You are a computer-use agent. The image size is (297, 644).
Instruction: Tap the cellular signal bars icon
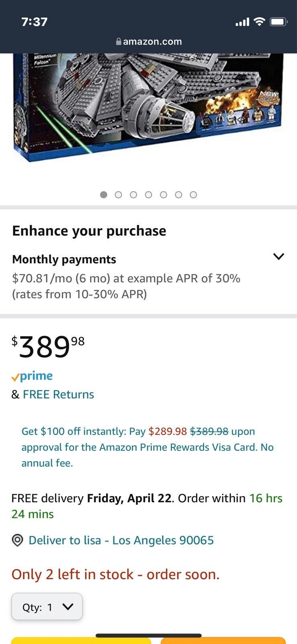242,22
